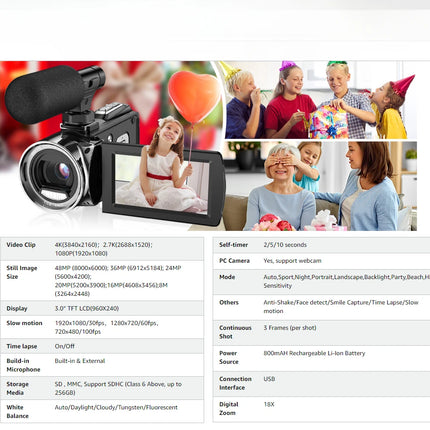This screenshot has width=430, height=430.
Task: Click the birthday party kids photo
Action: [x=321, y=100]
